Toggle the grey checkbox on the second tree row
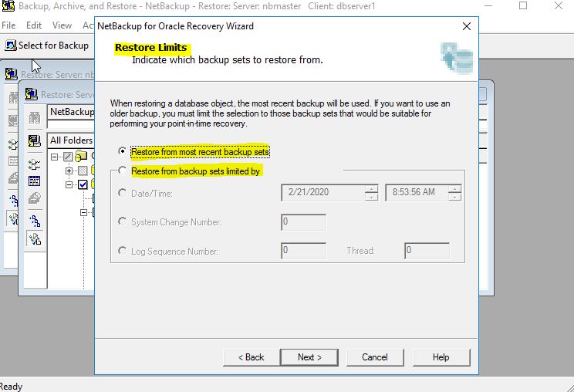The height and width of the screenshot is (392, 574). (x=83, y=171)
